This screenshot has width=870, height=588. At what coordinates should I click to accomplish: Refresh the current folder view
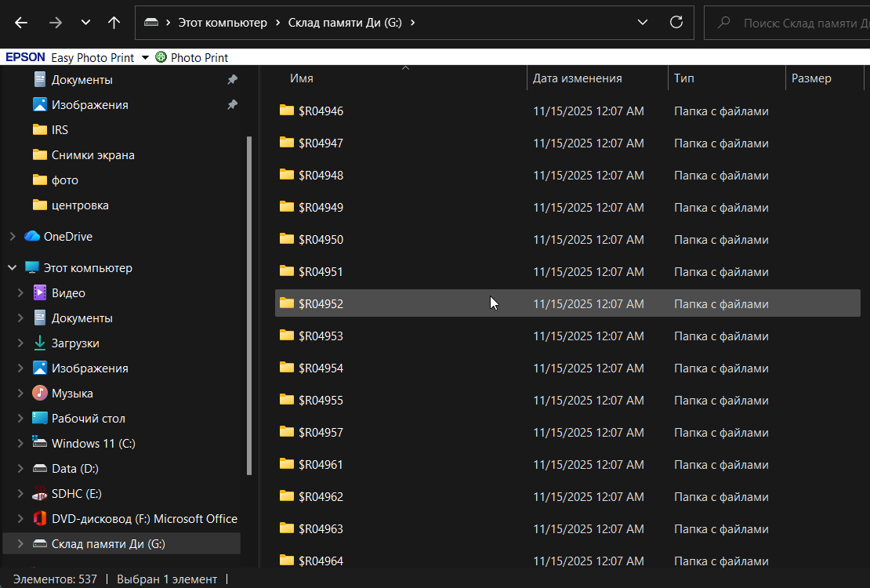[676, 22]
